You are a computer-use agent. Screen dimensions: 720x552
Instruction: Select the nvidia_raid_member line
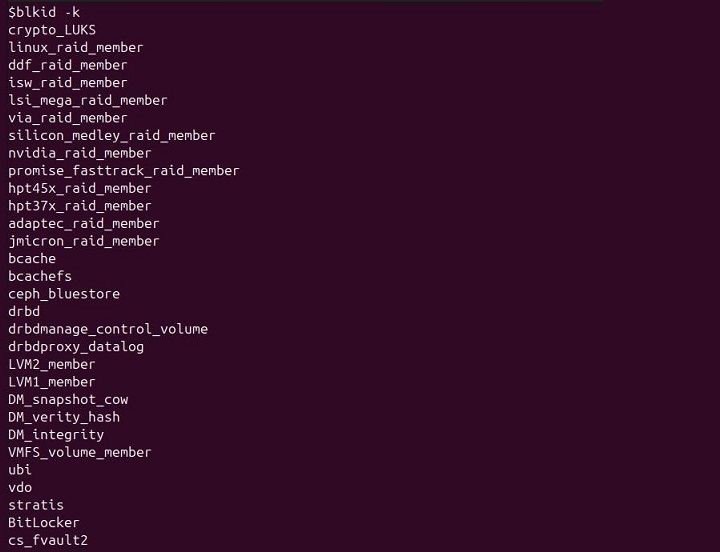pos(80,153)
